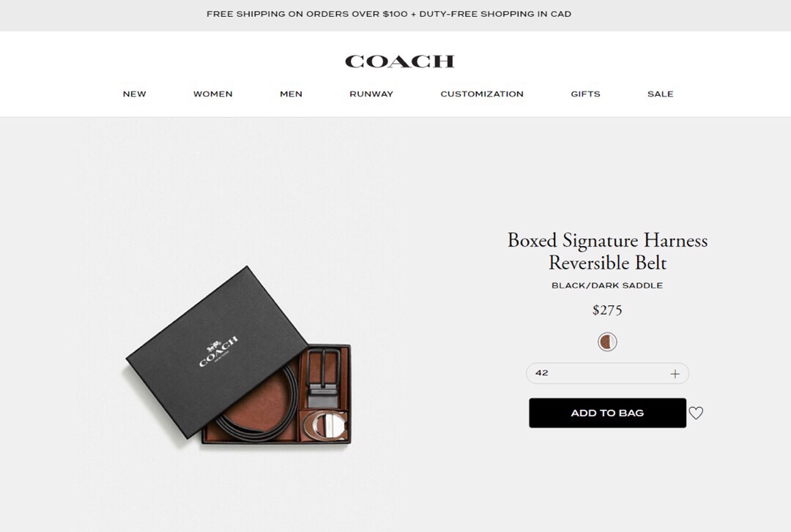The height and width of the screenshot is (532, 791).
Task: Click the silver buckle in product photo
Action: (326, 426)
